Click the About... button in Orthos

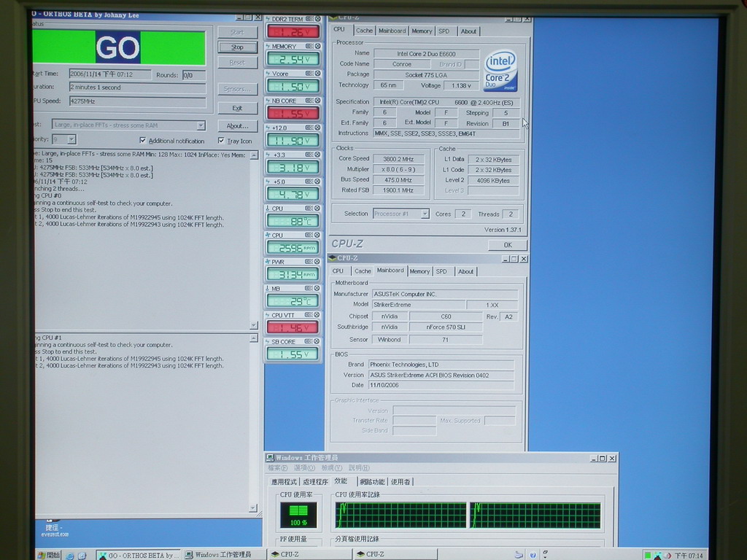tap(237, 126)
